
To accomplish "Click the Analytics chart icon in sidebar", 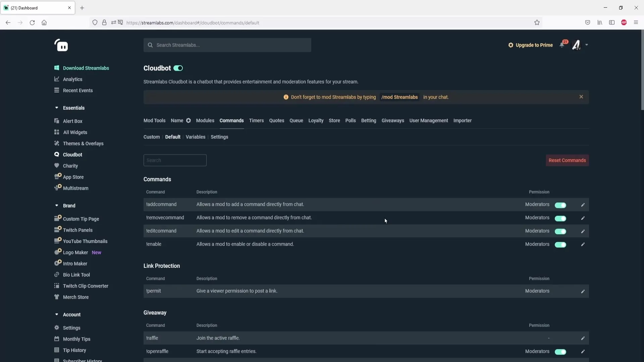I will coord(57,79).
